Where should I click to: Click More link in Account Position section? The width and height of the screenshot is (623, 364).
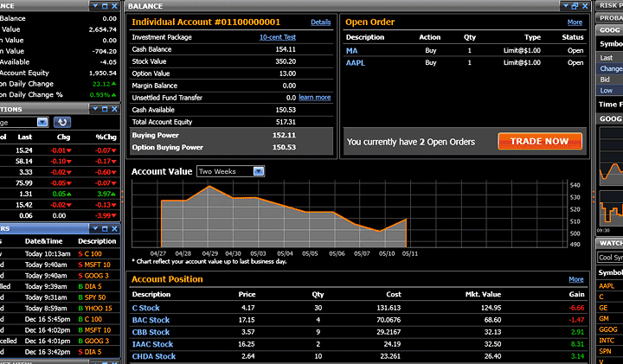tap(575, 279)
